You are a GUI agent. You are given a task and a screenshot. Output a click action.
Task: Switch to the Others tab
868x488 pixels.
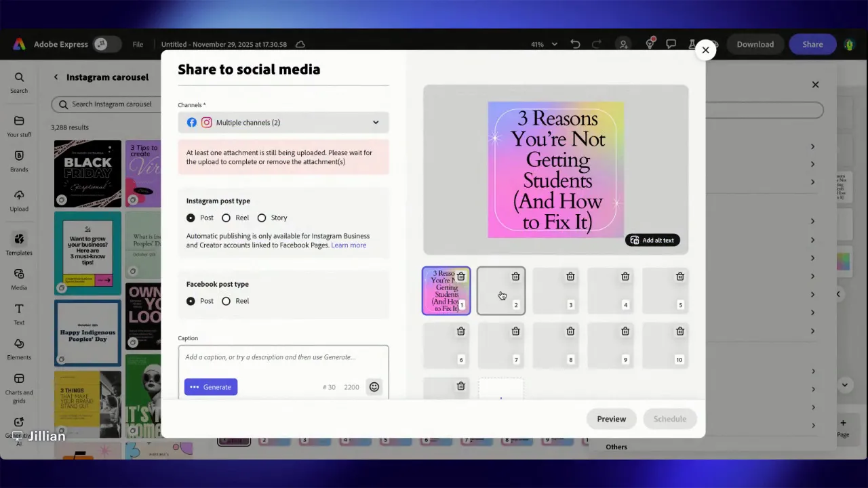tap(616, 447)
